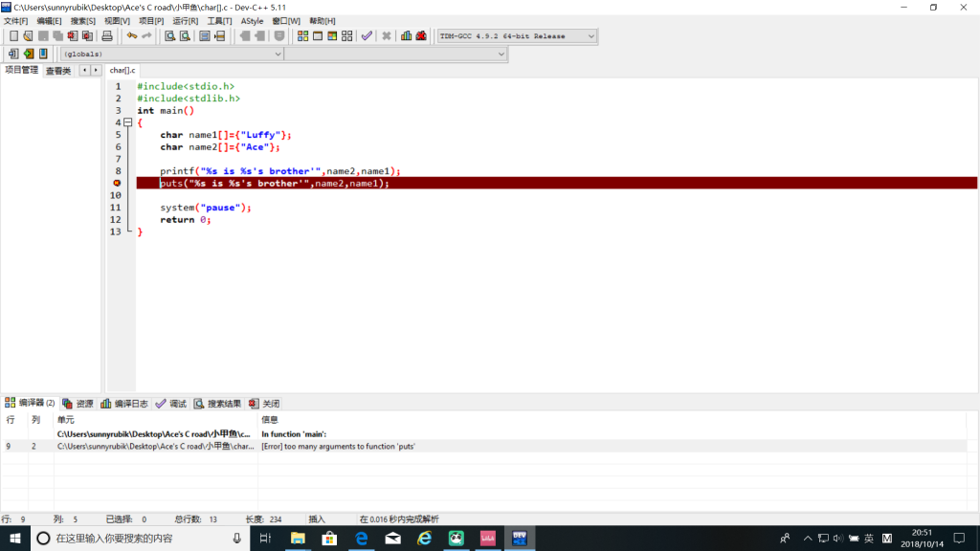The height and width of the screenshot is (551, 980).
Task: Click the Save All toolbar icon
Action: pyautogui.click(x=58, y=36)
